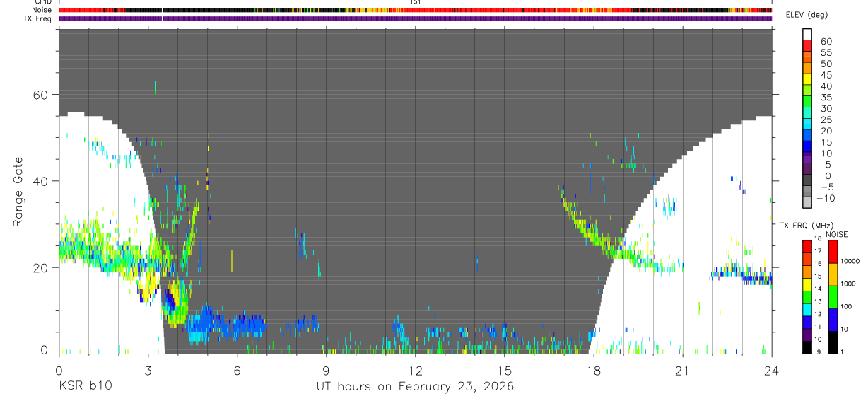Image resolution: width=868 pixels, height=401 pixels.
Task: Click the 'TX Freq' row label at top
Action: pos(38,18)
